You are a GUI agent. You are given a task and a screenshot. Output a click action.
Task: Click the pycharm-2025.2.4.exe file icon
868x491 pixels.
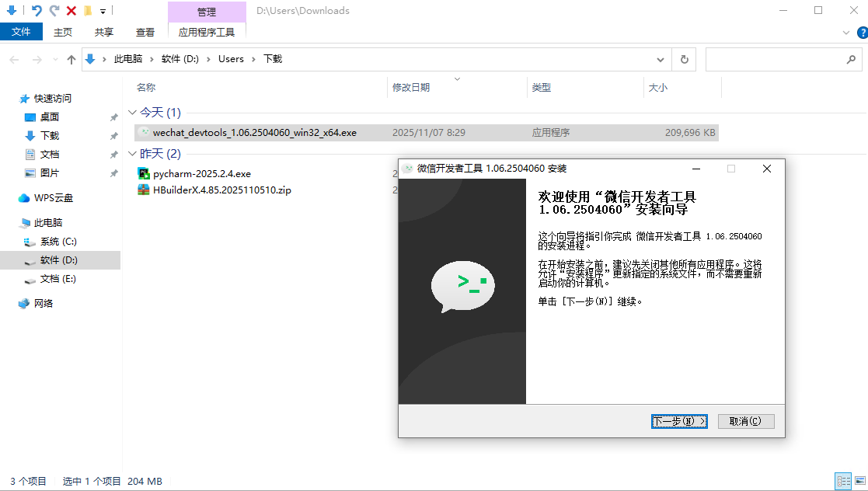tap(144, 173)
